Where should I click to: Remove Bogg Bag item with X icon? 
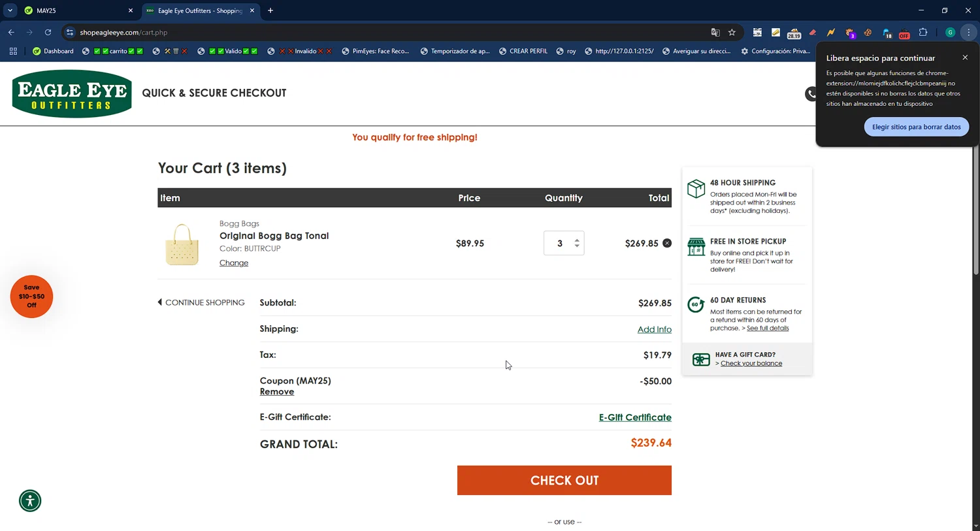[667, 243]
